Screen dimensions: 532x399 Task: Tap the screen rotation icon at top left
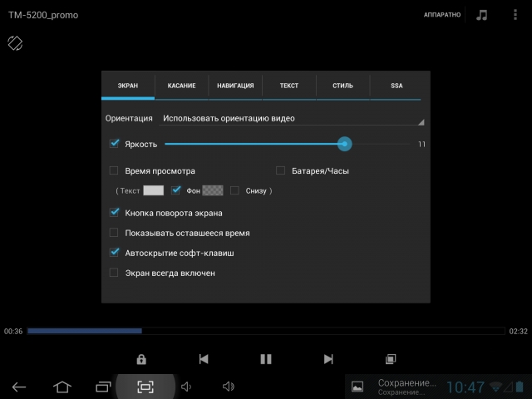(15, 42)
